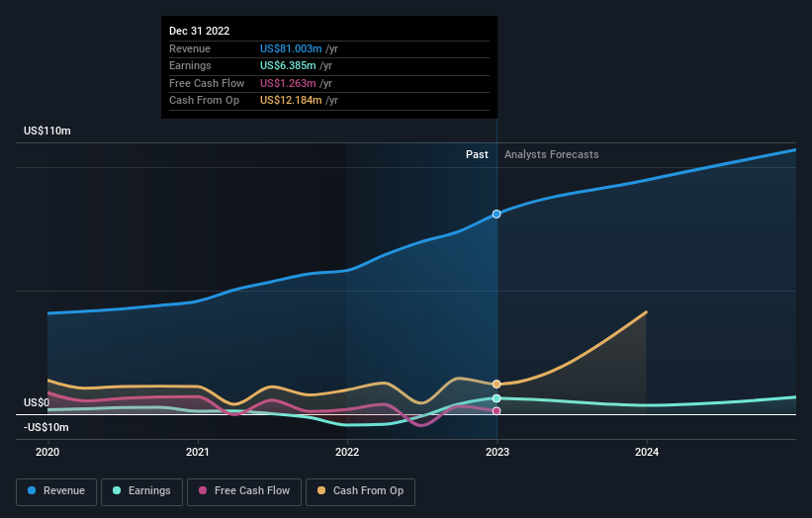The image size is (812, 518).
Task: Click the Dec 31 2022 tooltip date
Action: pyautogui.click(x=200, y=31)
